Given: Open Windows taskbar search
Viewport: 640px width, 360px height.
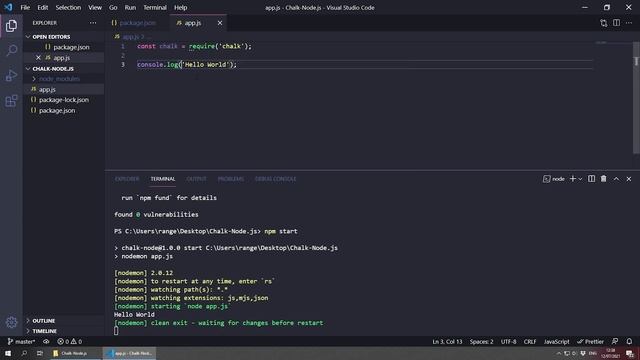Looking at the screenshot, I should pos(24,353).
